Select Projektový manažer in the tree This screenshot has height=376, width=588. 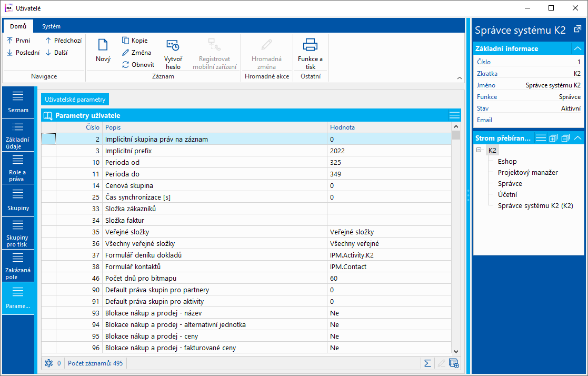[x=527, y=172]
